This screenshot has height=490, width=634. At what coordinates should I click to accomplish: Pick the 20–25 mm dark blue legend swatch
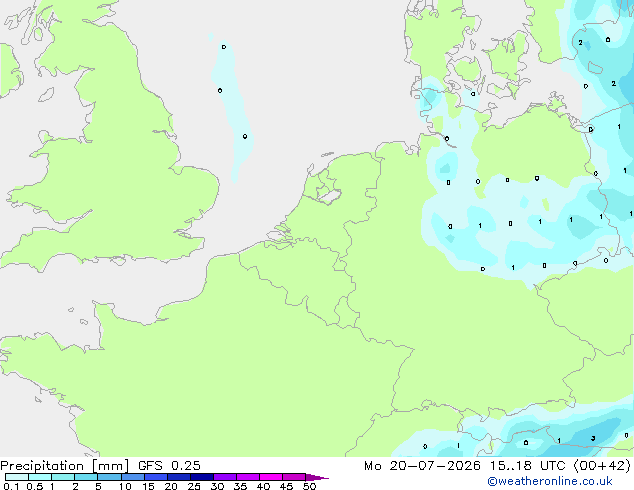(178, 477)
